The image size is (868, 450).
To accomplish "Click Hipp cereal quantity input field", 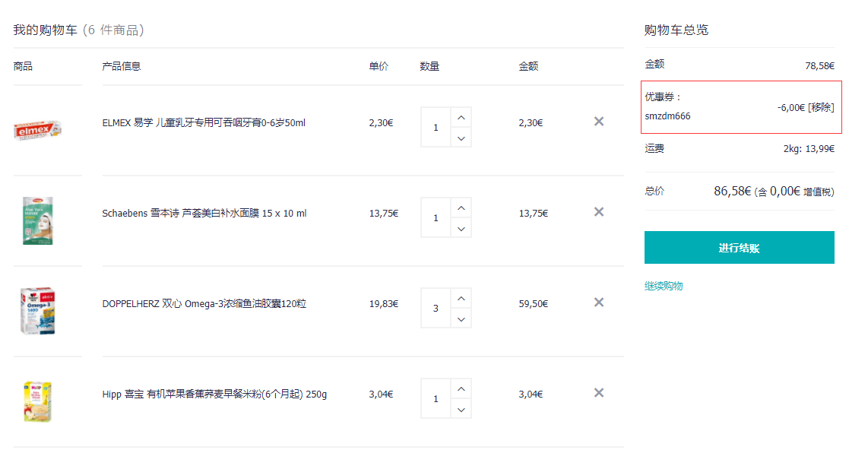I will pos(436,398).
